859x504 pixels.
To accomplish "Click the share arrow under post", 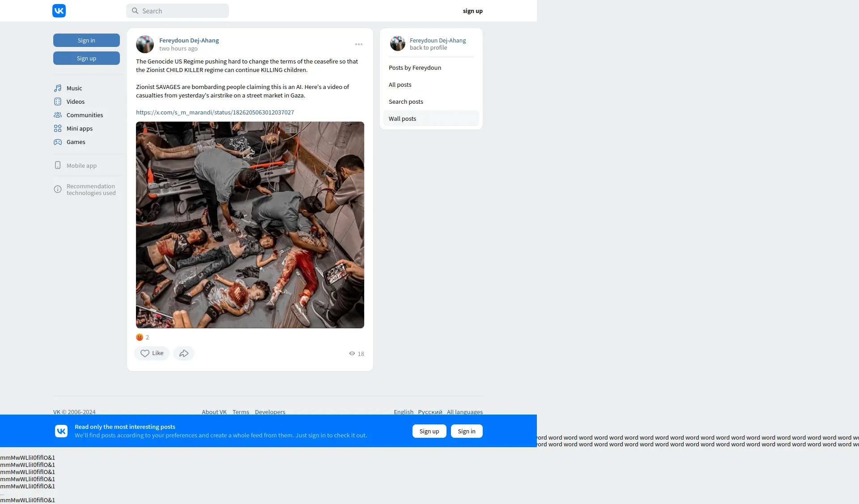I will [184, 353].
